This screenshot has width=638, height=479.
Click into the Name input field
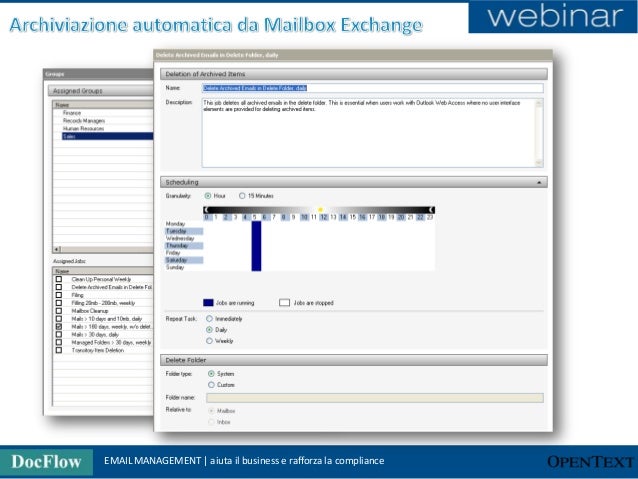tap(372, 88)
